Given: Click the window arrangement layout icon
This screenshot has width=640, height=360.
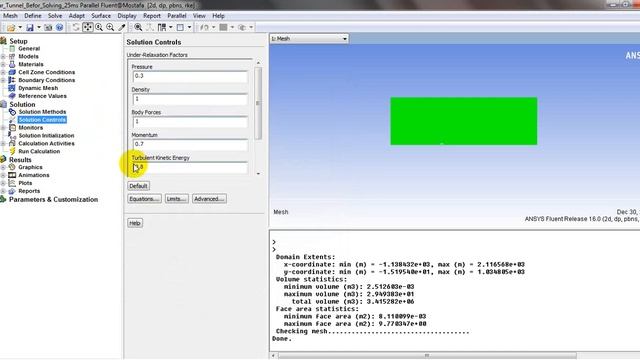Looking at the screenshot, I should [x=162, y=27].
